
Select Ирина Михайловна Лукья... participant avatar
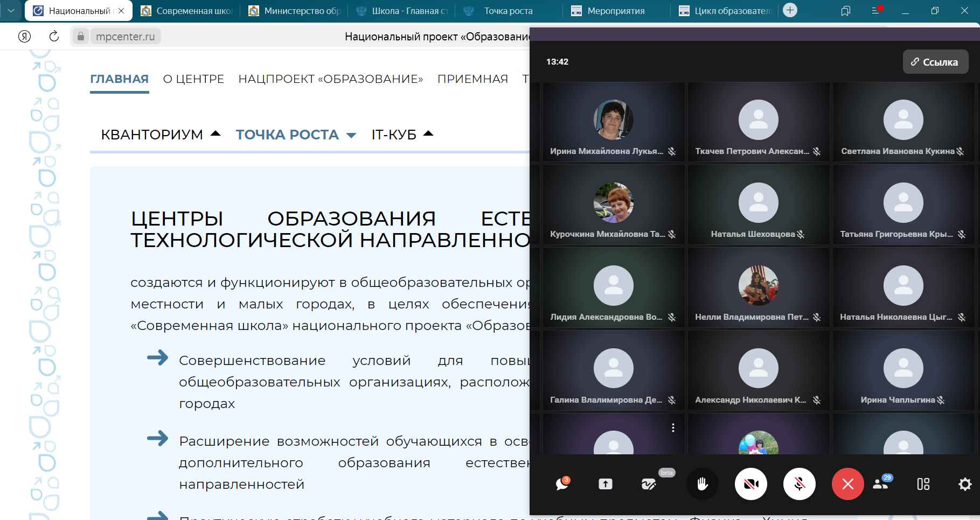pyautogui.click(x=613, y=120)
